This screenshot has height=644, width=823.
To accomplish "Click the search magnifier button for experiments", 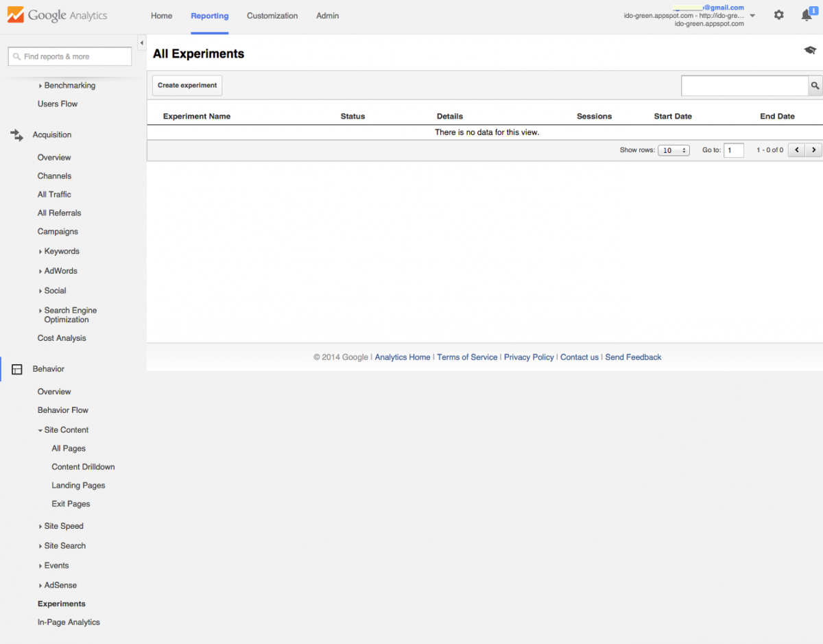I will coord(815,86).
